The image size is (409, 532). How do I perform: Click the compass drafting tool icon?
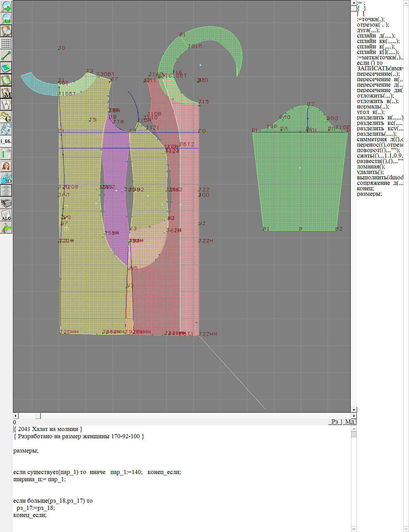(x=6, y=105)
